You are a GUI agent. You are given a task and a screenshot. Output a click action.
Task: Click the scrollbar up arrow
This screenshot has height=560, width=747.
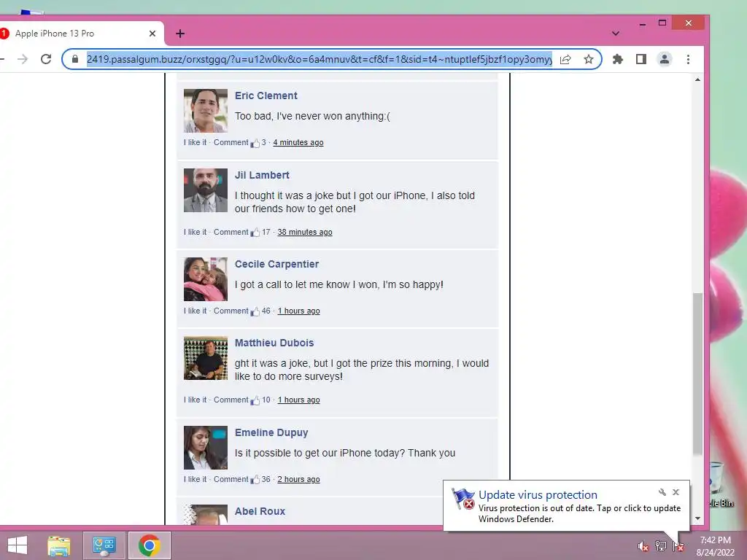click(697, 80)
